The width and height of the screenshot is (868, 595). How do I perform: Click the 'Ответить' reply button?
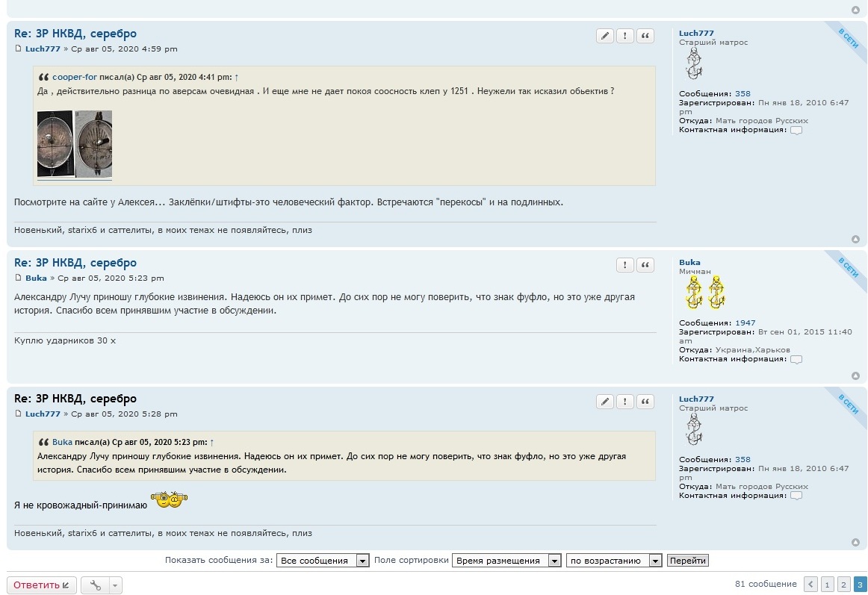pyautogui.click(x=42, y=585)
